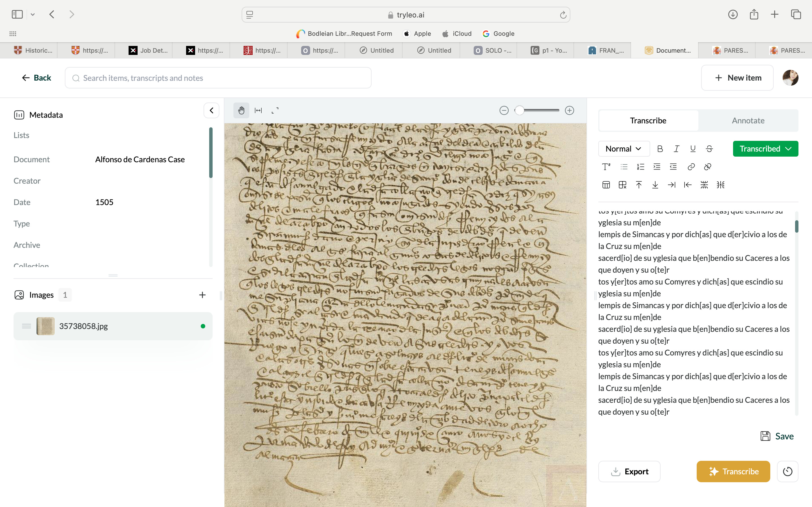Click the fit-to-width icon
The width and height of the screenshot is (812, 507).
(x=258, y=110)
